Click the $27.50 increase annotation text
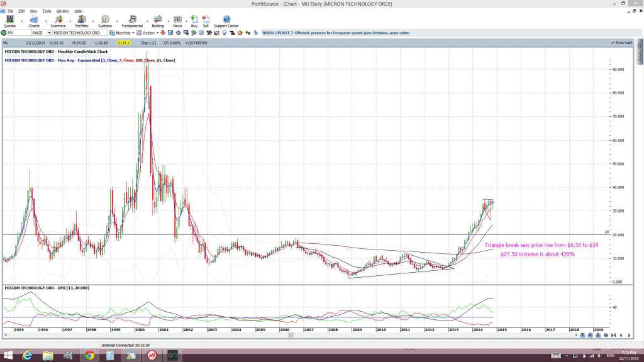Screen dimensions: 644x362 pos(538,254)
